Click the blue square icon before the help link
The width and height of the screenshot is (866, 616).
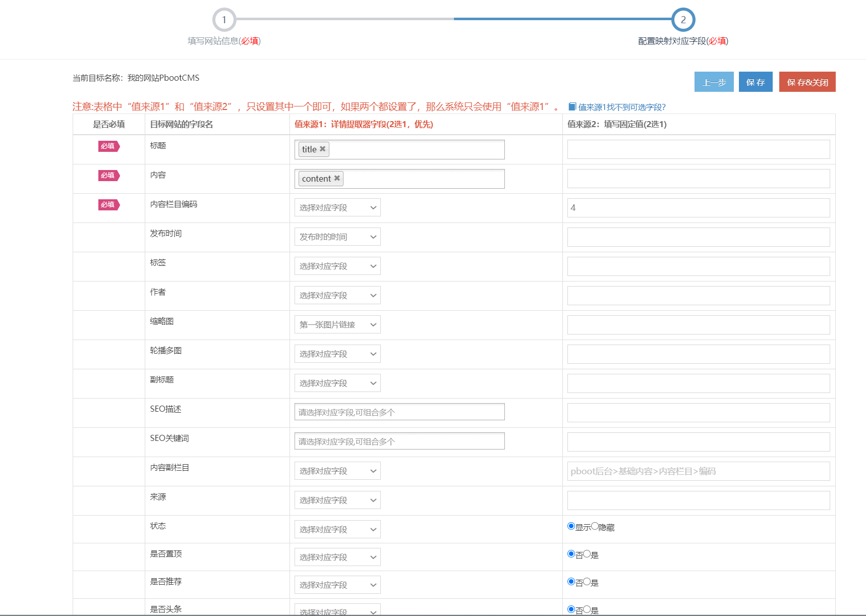coord(572,106)
